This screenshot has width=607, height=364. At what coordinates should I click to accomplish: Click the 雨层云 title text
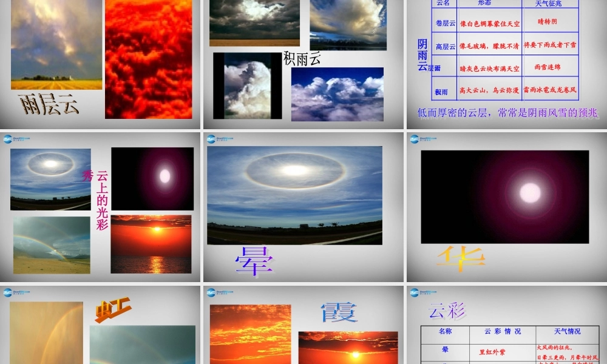pyautogui.click(x=49, y=104)
